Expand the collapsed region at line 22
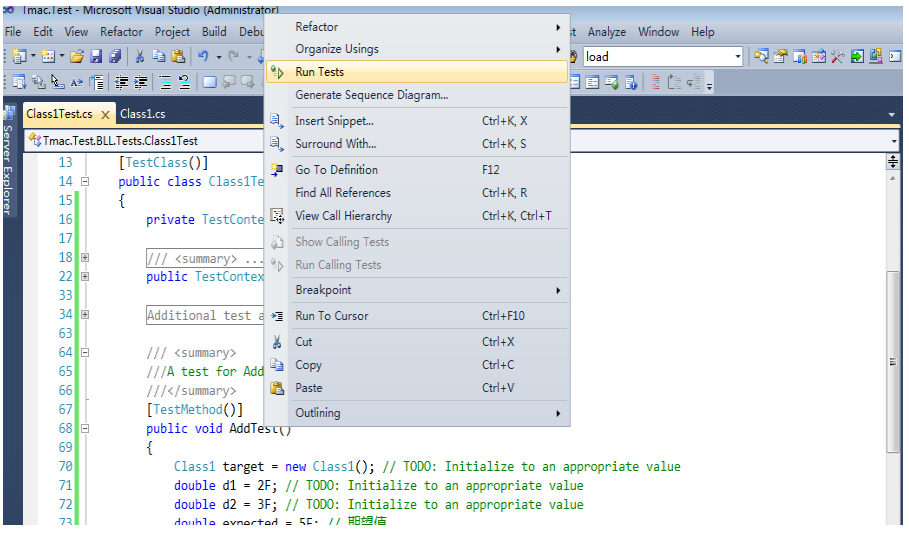The width and height of the screenshot is (909, 534). click(x=85, y=277)
